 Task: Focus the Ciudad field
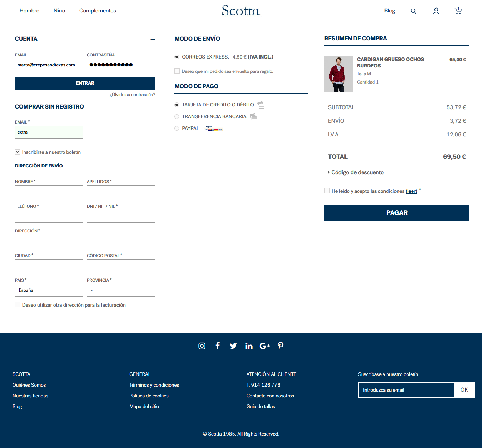coord(49,266)
